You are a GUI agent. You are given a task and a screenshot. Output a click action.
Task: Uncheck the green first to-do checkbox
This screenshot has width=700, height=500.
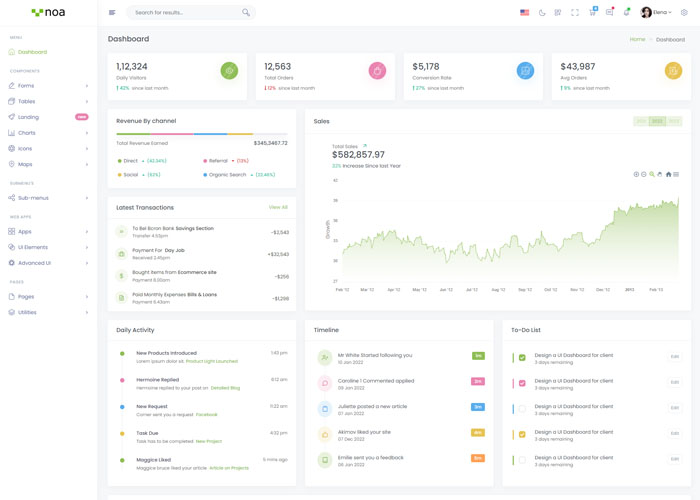(522, 357)
